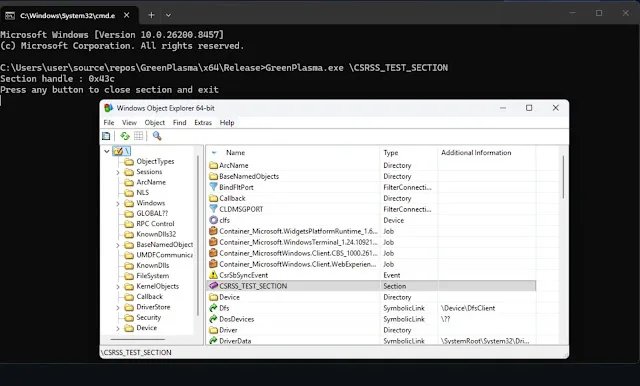Viewport: 640px width, 386px height.
Task: Select the GLOBAL?? tree item
Action: click(152, 213)
